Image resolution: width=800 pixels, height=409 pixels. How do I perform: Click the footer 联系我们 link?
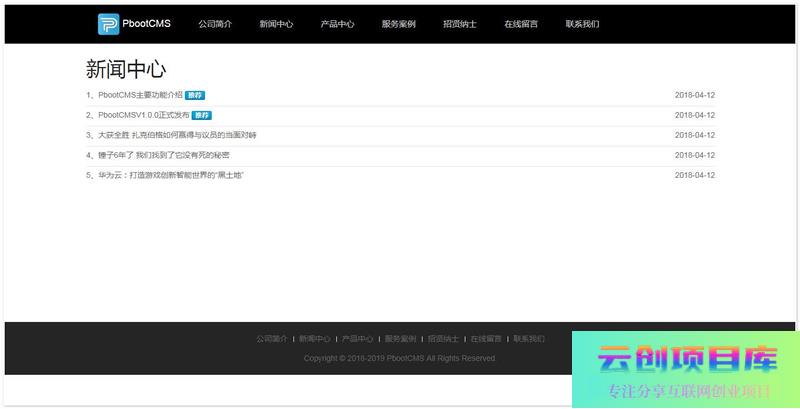529,339
